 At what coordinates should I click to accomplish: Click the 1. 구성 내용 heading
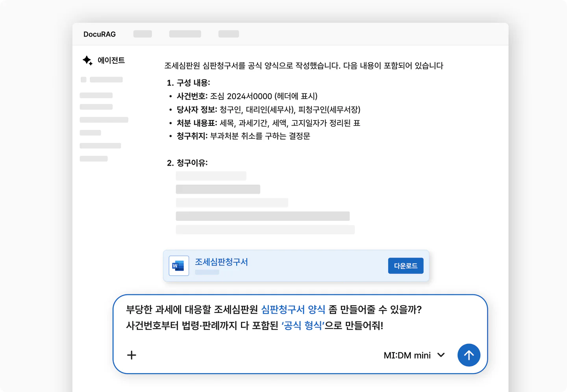[189, 83]
